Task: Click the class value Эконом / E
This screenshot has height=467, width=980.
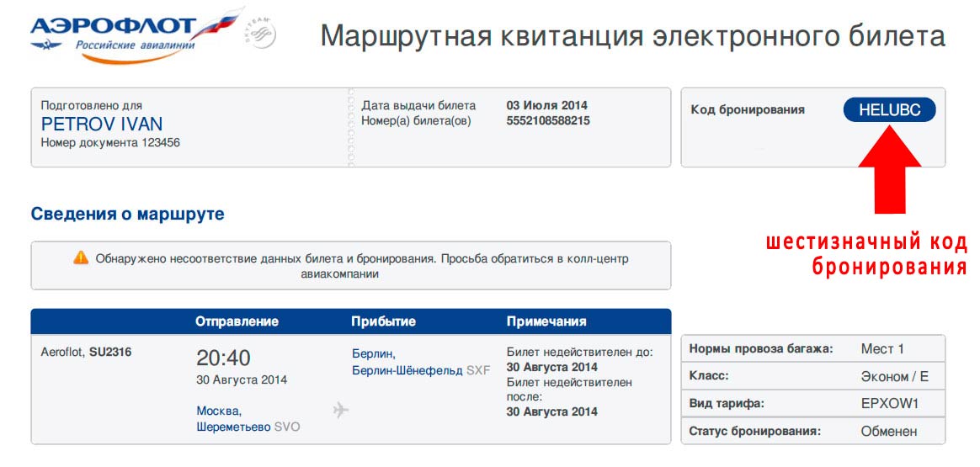Action: [x=894, y=376]
